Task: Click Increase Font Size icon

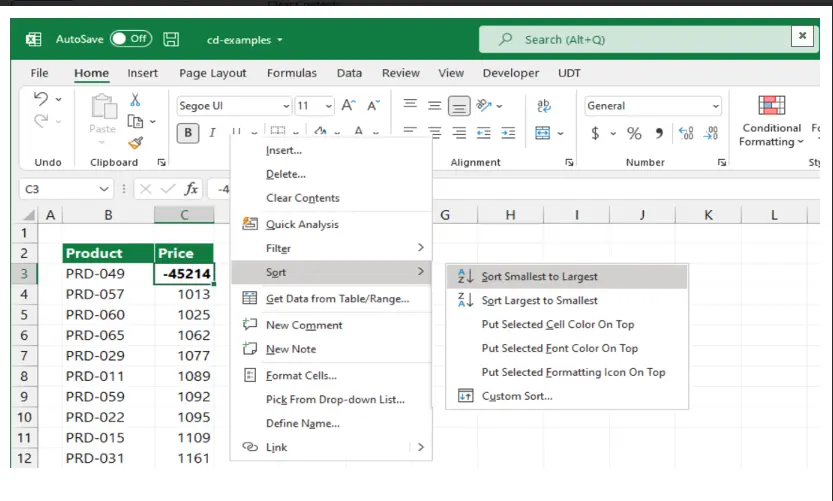Action: [x=348, y=105]
